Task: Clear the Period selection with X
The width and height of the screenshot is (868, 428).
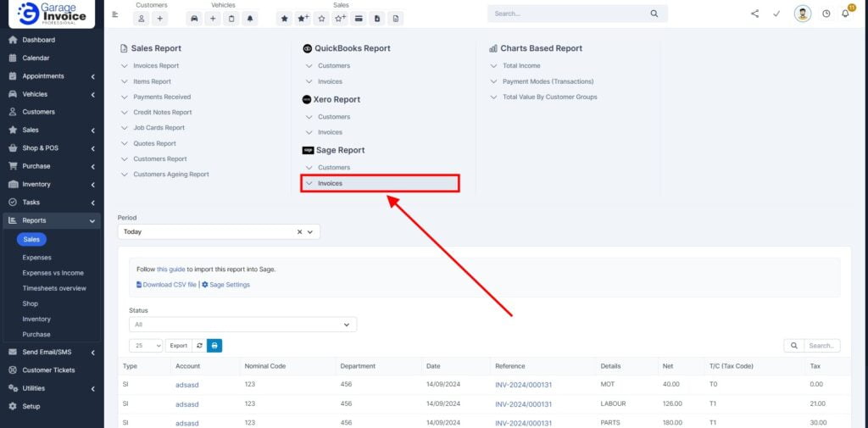Action: pyautogui.click(x=299, y=232)
